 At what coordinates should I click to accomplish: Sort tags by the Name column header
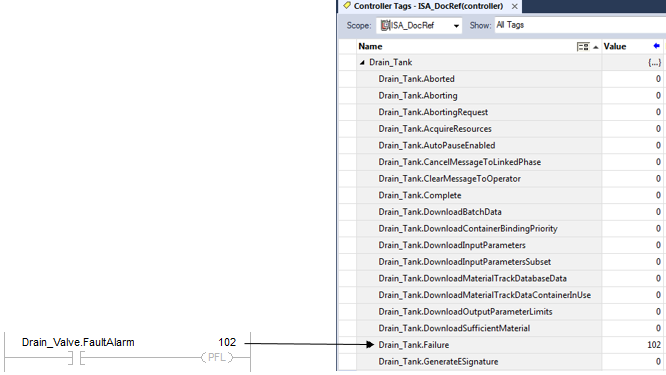(x=370, y=46)
